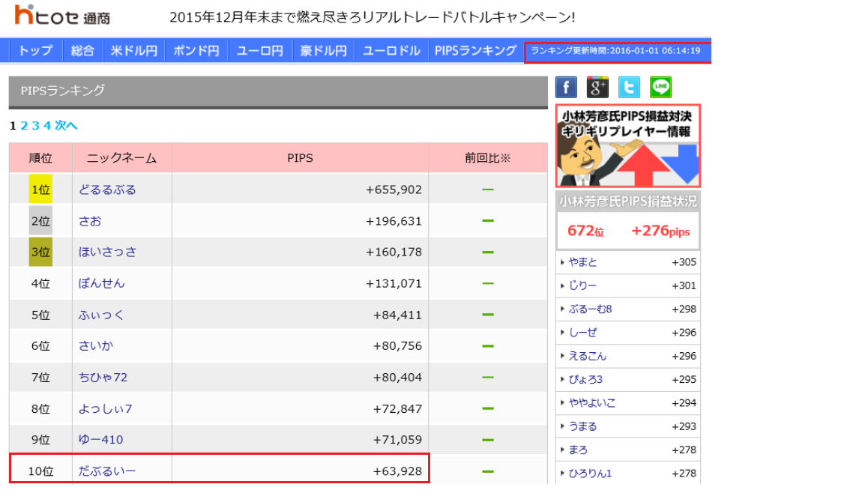Switch to the 総合 ranking tab
Viewport: 868px width, 502px height.
[x=82, y=51]
